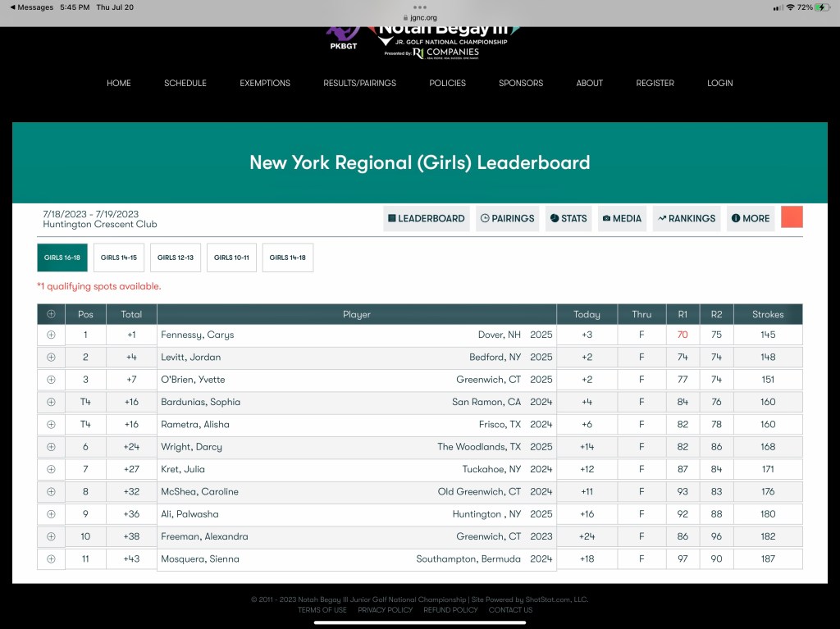840x629 pixels.
Task: Click the Leaderboard icon button
Action: [x=427, y=219]
